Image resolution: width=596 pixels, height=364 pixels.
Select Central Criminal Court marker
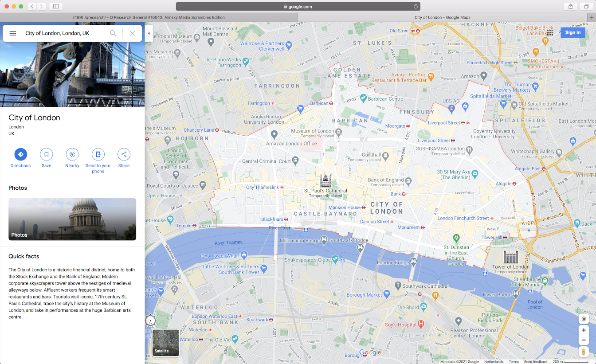point(296,161)
